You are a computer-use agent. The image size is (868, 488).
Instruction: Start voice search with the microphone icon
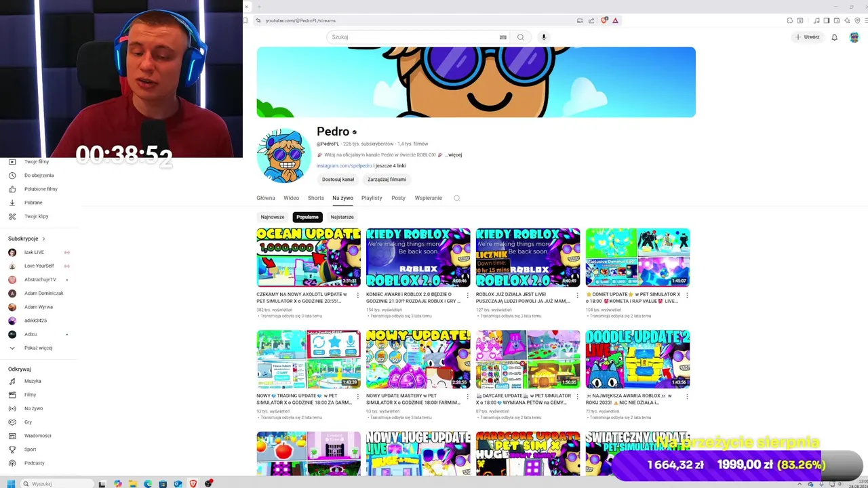pyautogui.click(x=543, y=37)
